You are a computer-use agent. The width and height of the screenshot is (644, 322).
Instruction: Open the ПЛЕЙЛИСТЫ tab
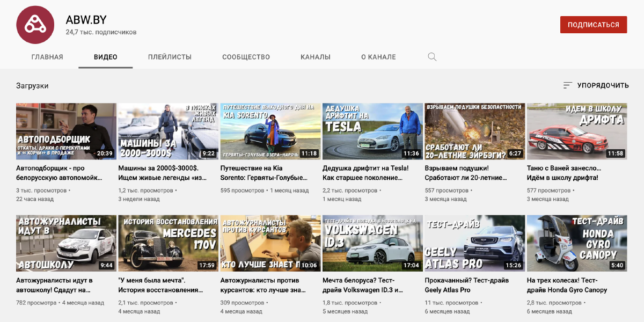[170, 57]
